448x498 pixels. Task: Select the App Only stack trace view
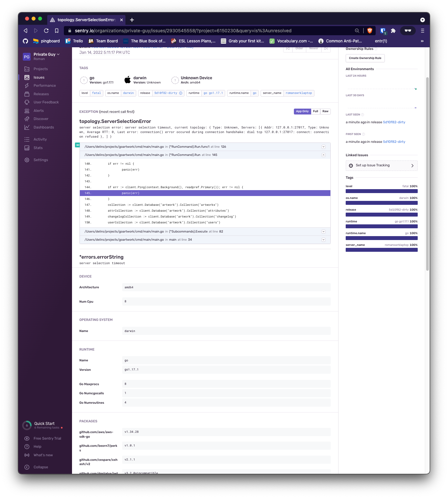coord(302,111)
